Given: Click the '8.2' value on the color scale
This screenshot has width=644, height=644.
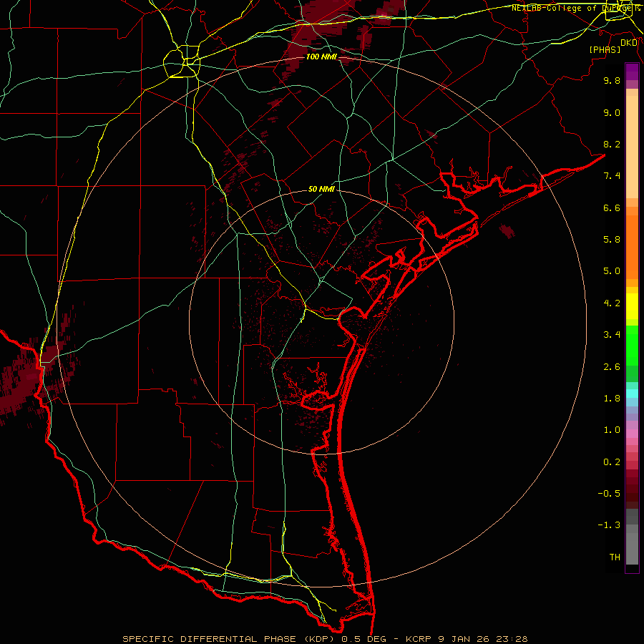Looking at the screenshot, I should point(612,144).
